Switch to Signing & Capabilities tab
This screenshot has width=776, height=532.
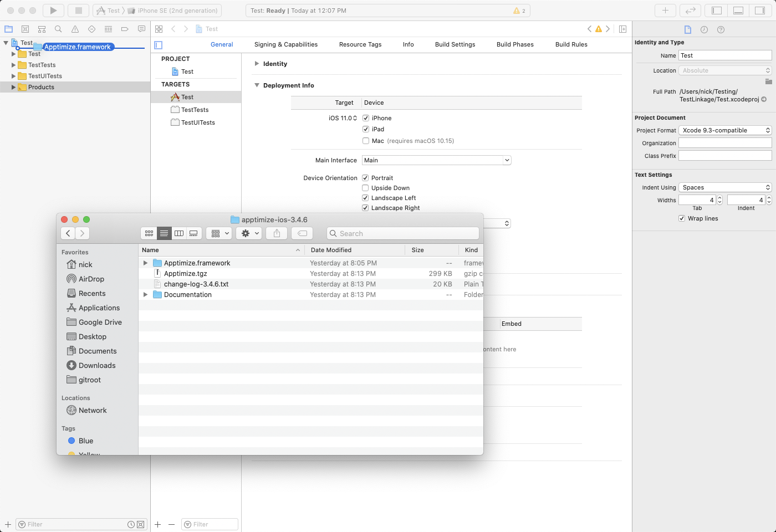286,44
